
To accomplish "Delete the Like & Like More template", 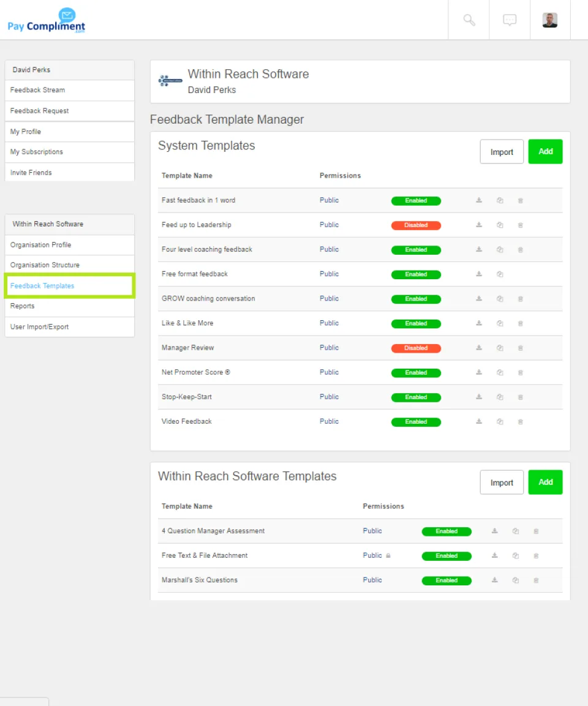I will point(521,323).
